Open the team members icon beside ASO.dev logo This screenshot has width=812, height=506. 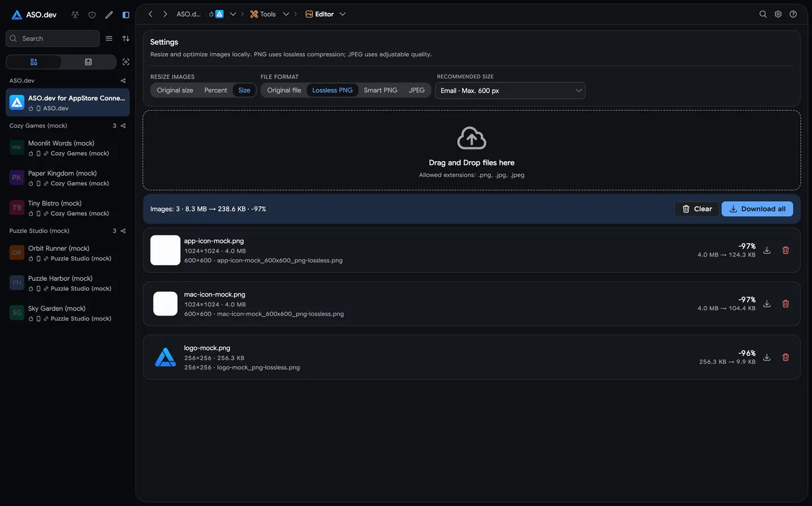tap(75, 15)
